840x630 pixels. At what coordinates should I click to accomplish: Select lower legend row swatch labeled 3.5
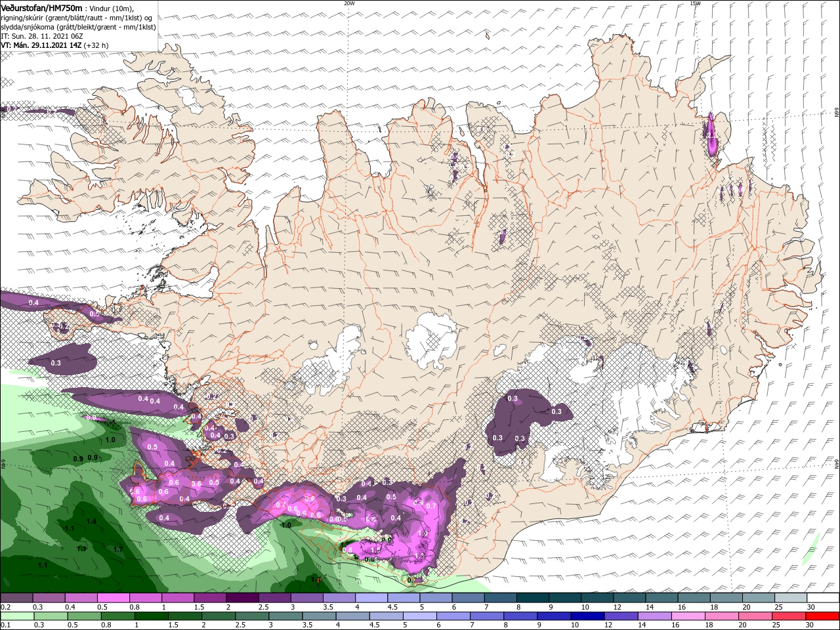coord(318,616)
